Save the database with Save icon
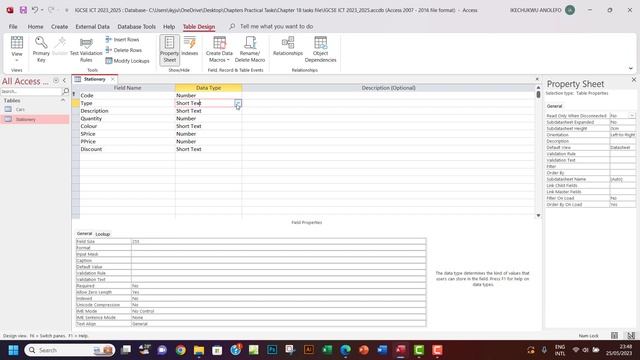The height and width of the screenshot is (360, 640). (23, 10)
